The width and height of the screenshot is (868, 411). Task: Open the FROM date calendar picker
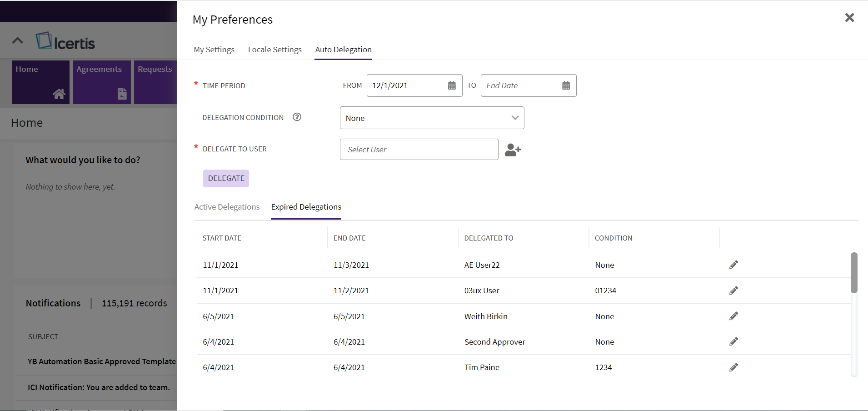tap(452, 85)
